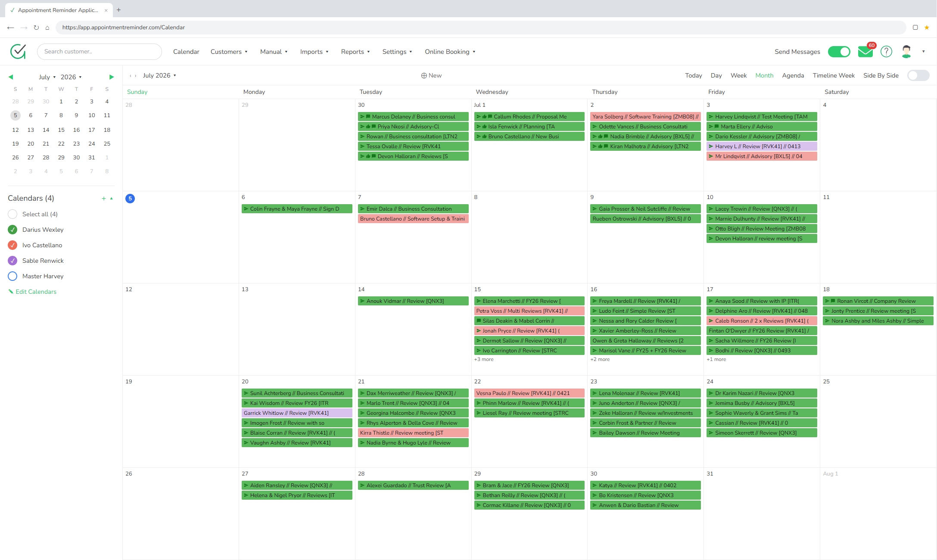Open a new browser tab
The width and height of the screenshot is (937, 560).
(x=118, y=10)
